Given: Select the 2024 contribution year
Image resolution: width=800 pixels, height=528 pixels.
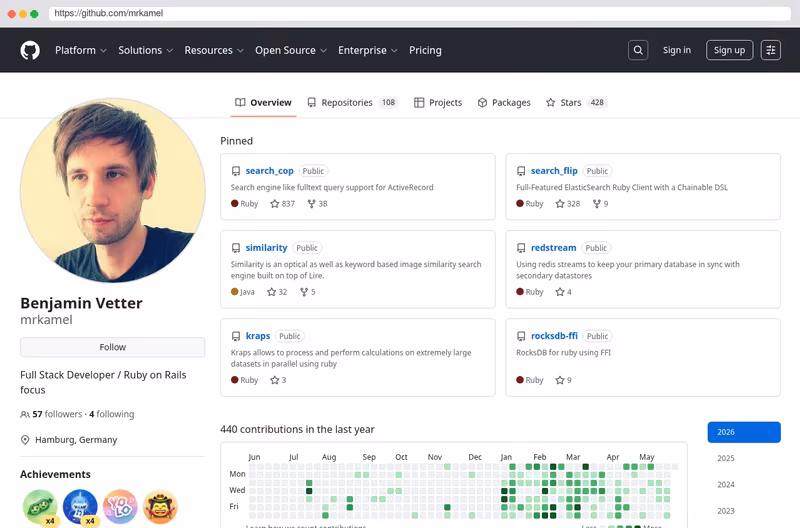Looking at the screenshot, I should (x=744, y=485).
